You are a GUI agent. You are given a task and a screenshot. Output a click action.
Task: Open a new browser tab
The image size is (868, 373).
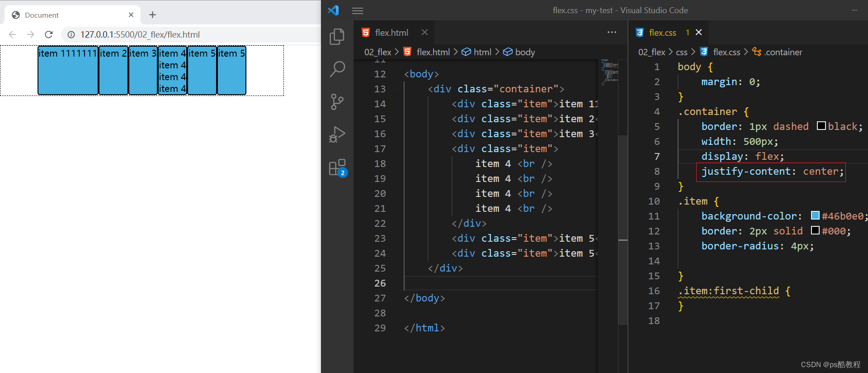tap(152, 15)
